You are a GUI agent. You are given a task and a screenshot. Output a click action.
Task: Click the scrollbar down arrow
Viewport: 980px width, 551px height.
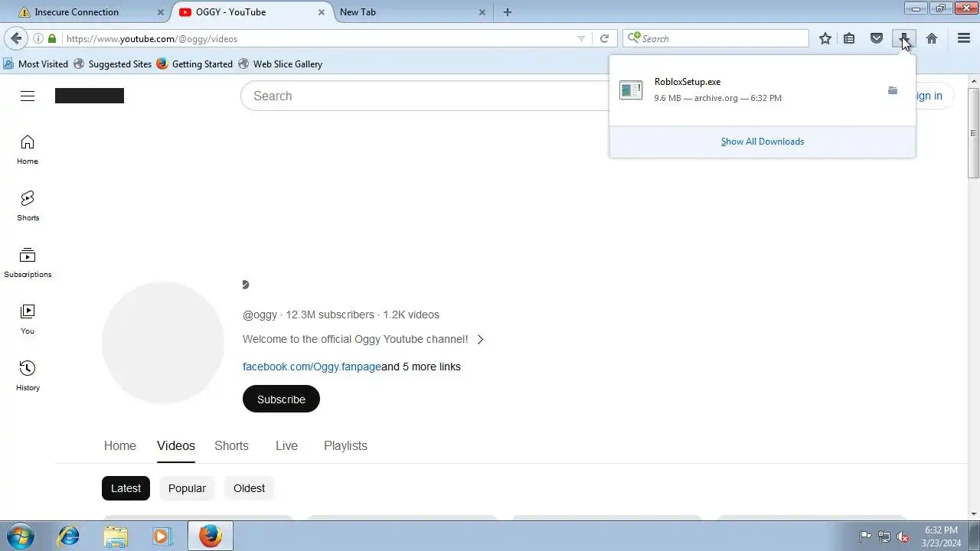tap(974, 514)
